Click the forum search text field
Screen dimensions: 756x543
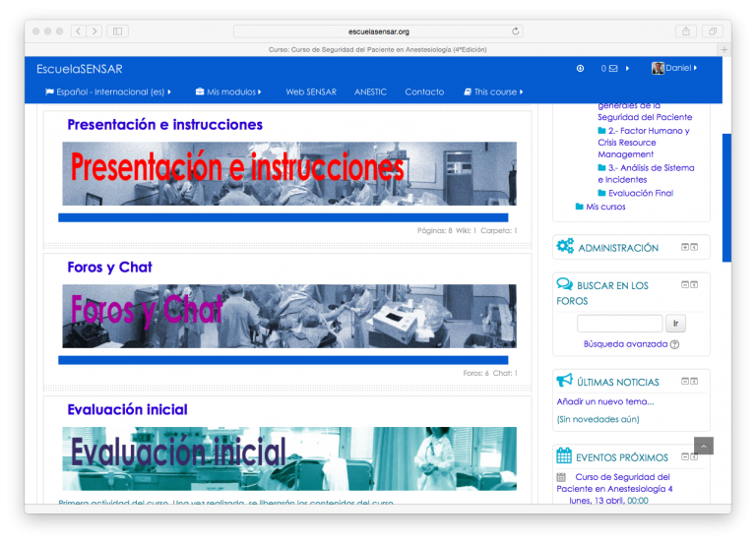[x=619, y=324]
